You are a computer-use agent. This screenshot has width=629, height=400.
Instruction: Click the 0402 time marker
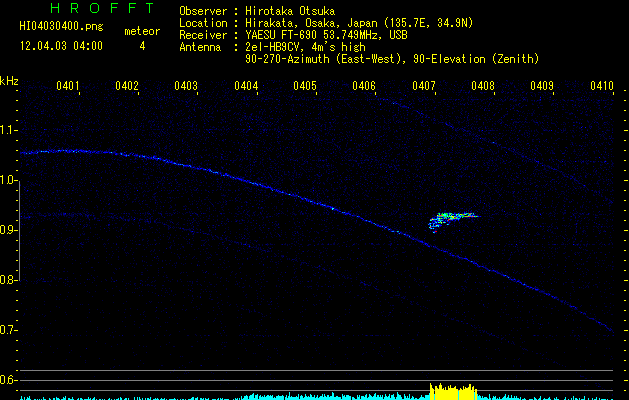(x=127, y=86)
